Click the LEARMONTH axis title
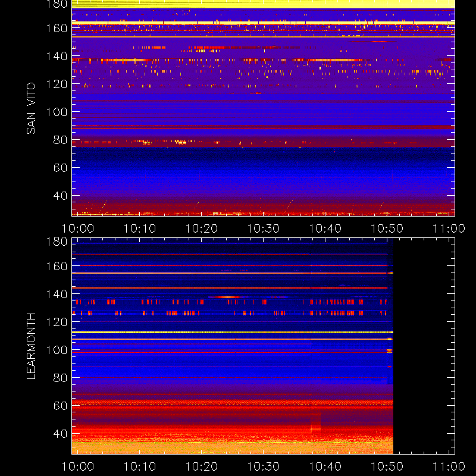Viewport: 476px width, 476px height. (31, 346)
